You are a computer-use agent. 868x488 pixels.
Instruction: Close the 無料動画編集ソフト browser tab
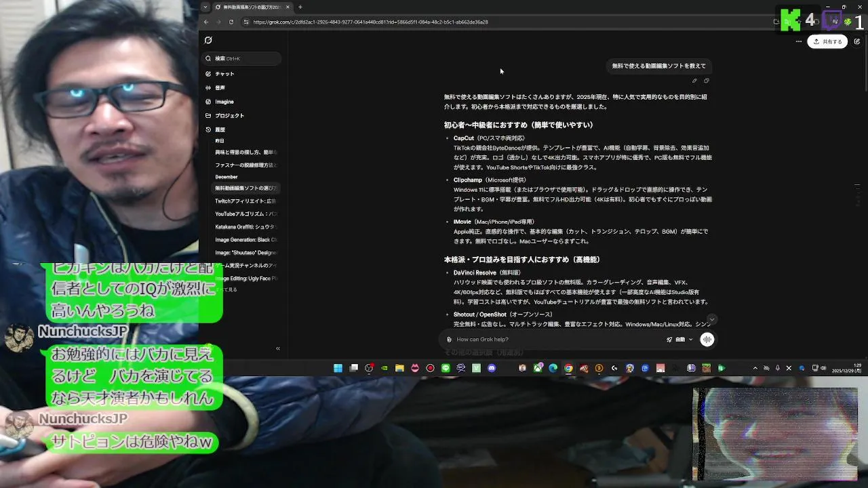click(x=288, y=7)
